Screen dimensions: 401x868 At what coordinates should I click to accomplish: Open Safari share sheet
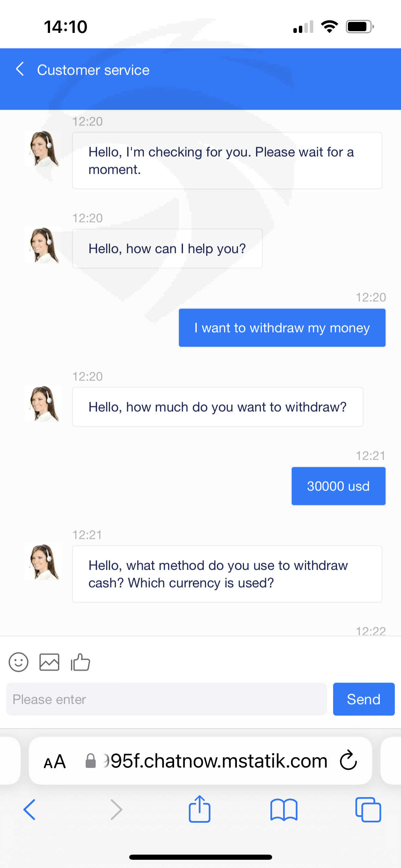(x=199, y=809)
